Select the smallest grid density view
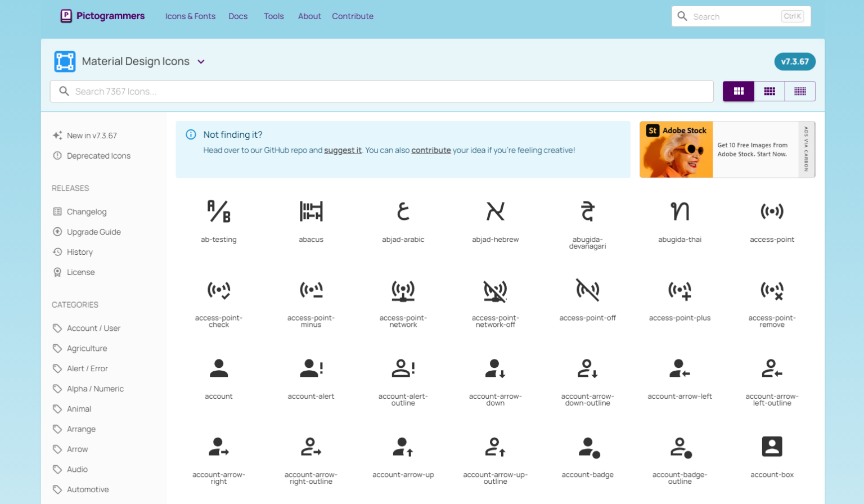This screenshot has height=504, width=864. click(799, 91)
